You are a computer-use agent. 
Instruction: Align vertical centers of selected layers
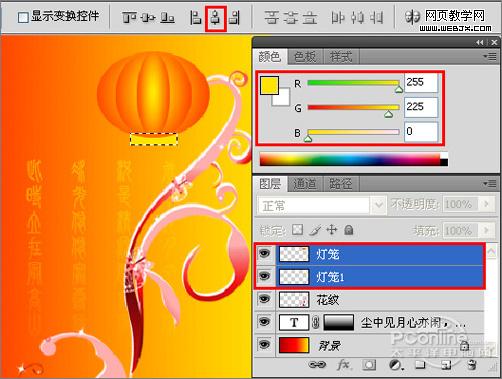pos(148,17)
